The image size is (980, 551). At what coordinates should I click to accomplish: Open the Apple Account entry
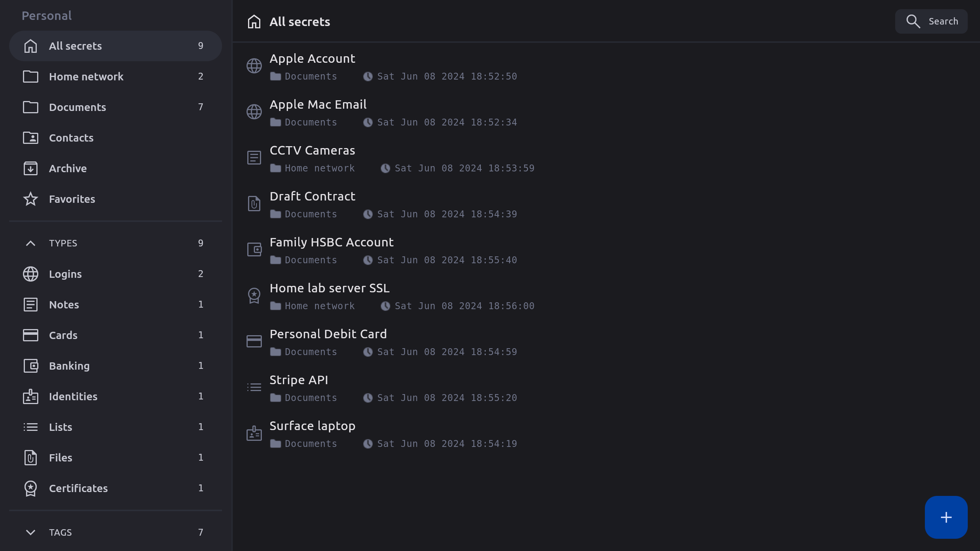point(312,59)
